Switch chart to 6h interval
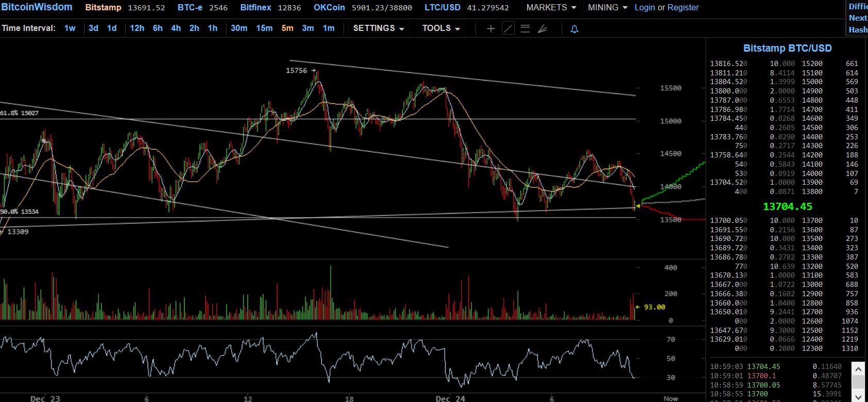Screen dimensions: 868x402 click(158, 28)
